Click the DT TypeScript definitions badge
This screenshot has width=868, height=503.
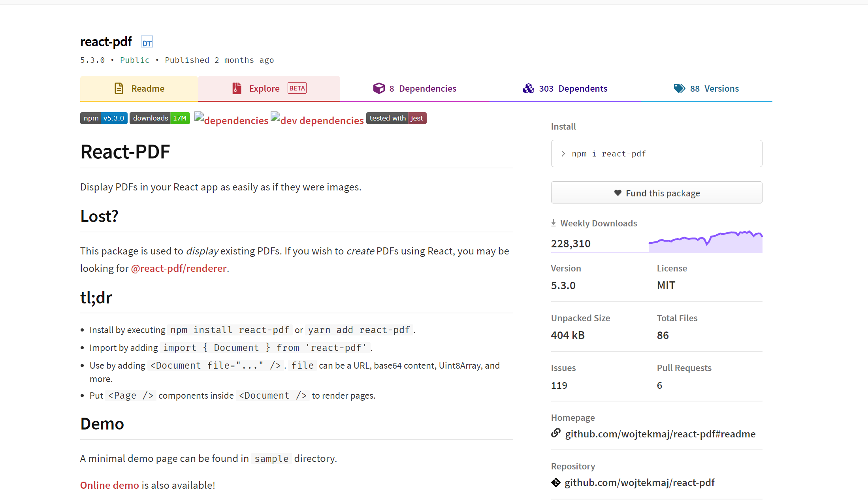147,42
